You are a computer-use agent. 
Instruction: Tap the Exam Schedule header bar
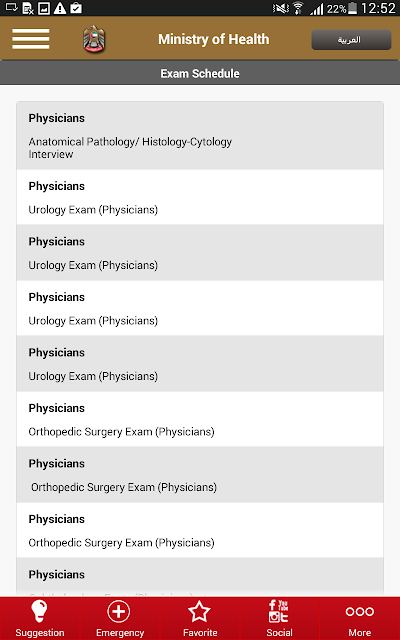pyautogui.click(x=200, y=73)
